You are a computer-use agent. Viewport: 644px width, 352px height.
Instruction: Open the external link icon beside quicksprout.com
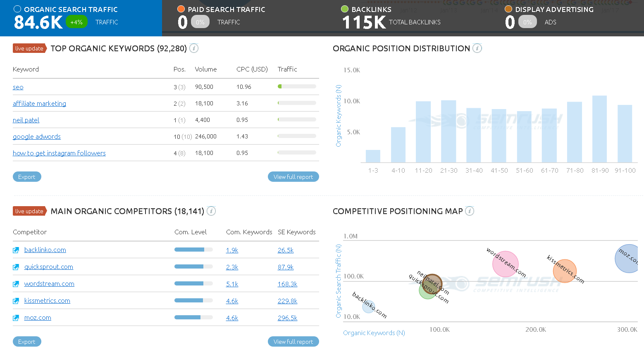click(16, 267)
